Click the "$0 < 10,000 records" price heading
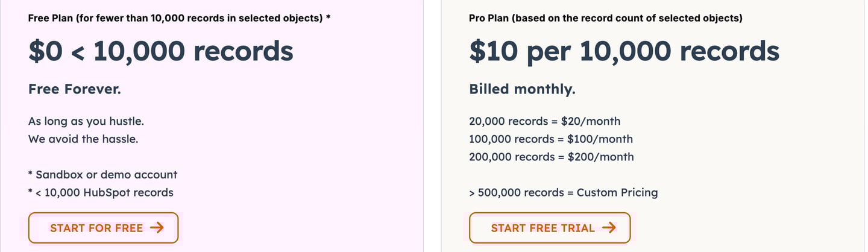The height and width of the screenshot is (252, 868). pyautogui.click(x=160, y=52)
